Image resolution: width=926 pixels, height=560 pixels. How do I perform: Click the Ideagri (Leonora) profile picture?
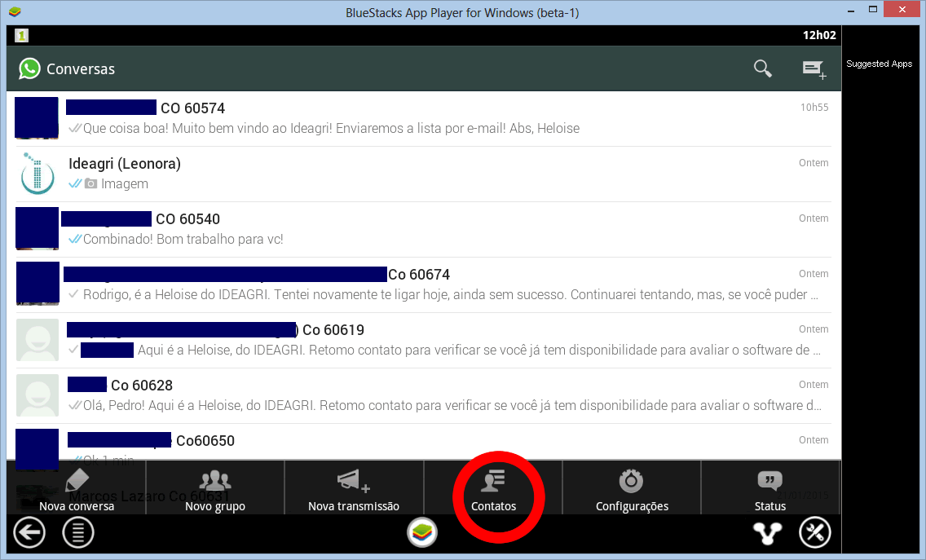[37, 174]
